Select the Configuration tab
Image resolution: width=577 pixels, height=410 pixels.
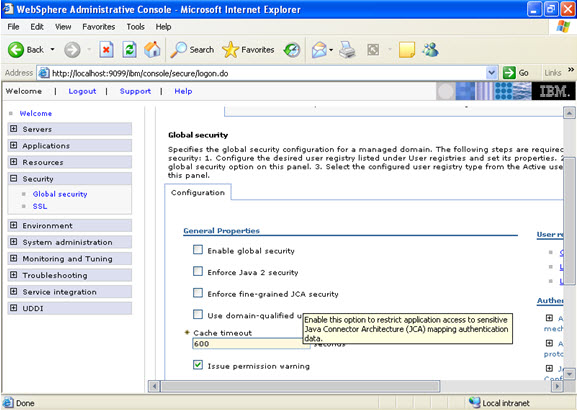pyautogui.click(x=198, y=192)
